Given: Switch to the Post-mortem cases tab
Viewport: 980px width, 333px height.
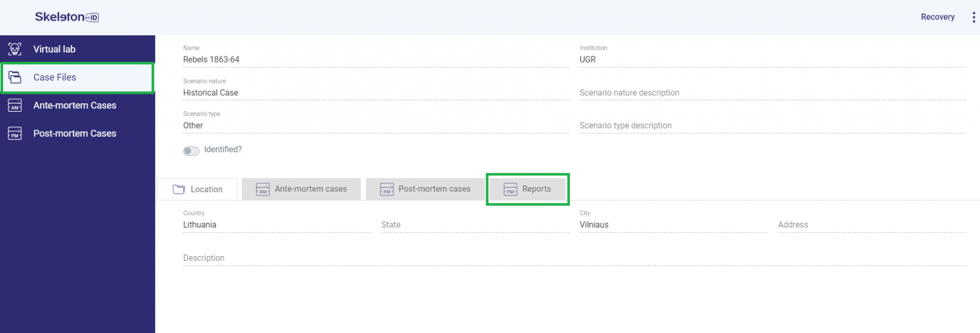Looking at the screenshot, I should pos(425,189).
